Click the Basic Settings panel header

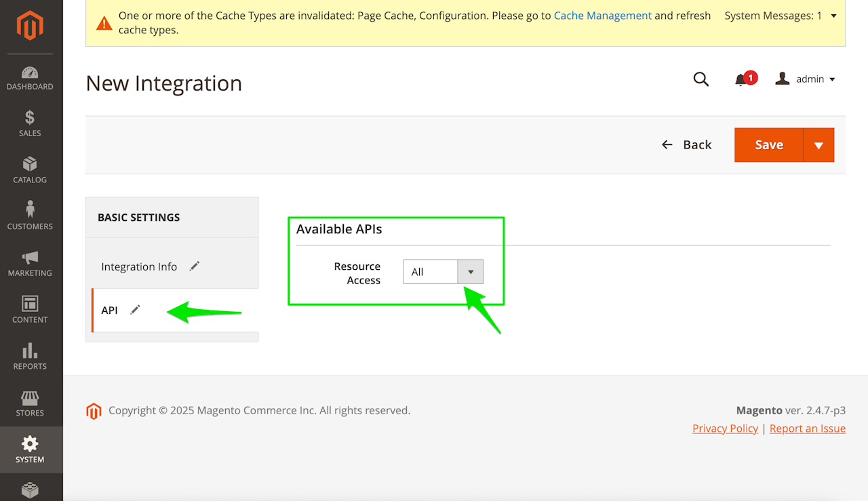172,218
